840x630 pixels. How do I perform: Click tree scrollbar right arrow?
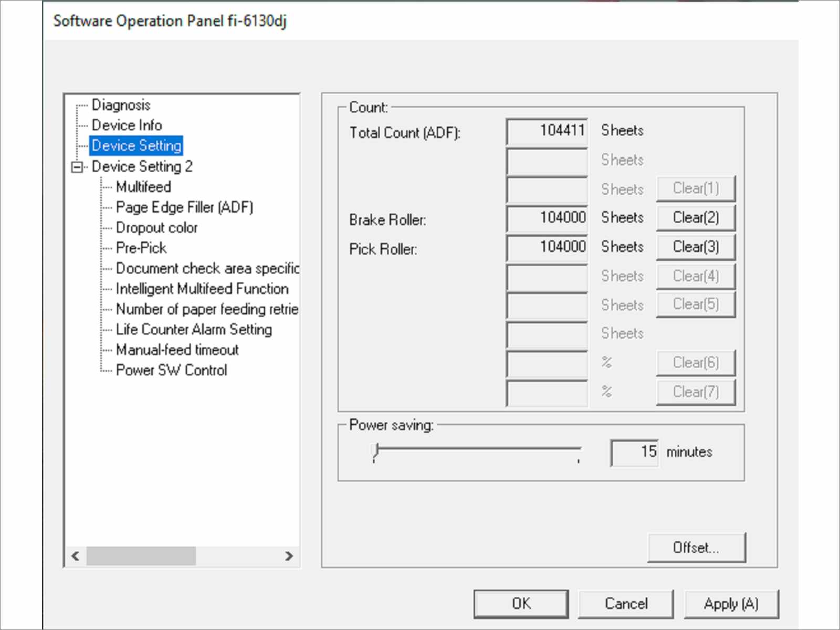click(289, 556)
